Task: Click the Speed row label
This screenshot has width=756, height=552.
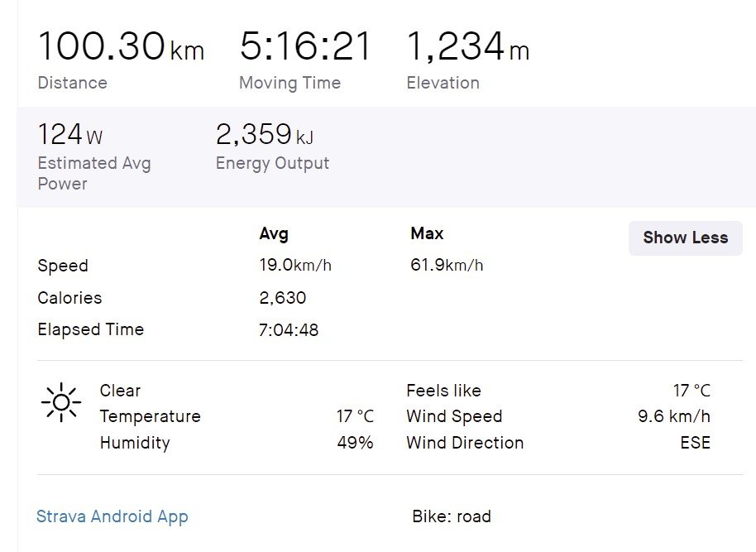Action: [x=63, y=266]
